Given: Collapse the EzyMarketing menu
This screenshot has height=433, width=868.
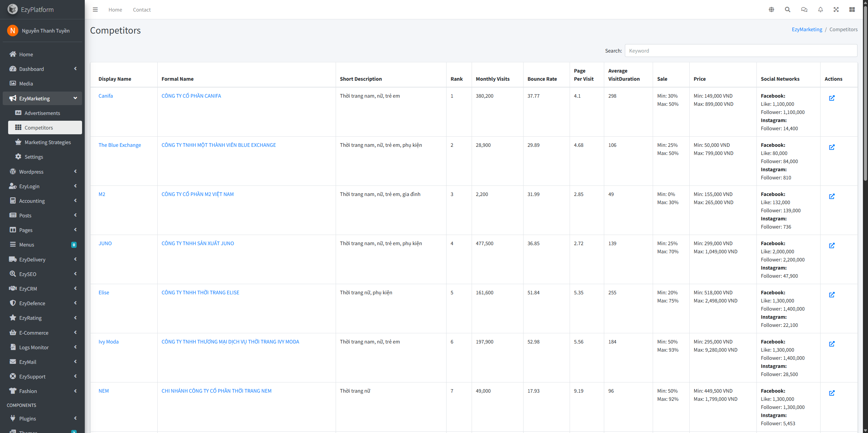Looking at the screenshot, I should [x=42, y=98].
